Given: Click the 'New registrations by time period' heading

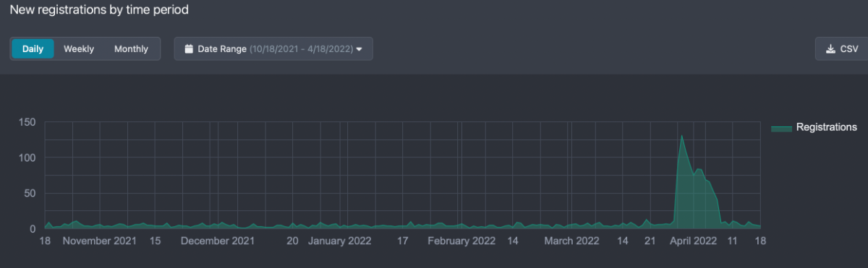Looking at the screenshot, I should [100, 11].
